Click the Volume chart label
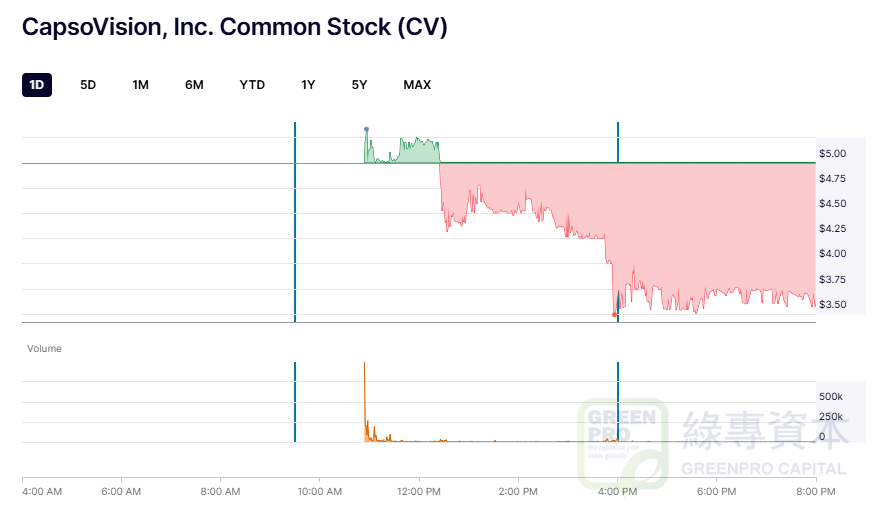 tap(44, 349)
